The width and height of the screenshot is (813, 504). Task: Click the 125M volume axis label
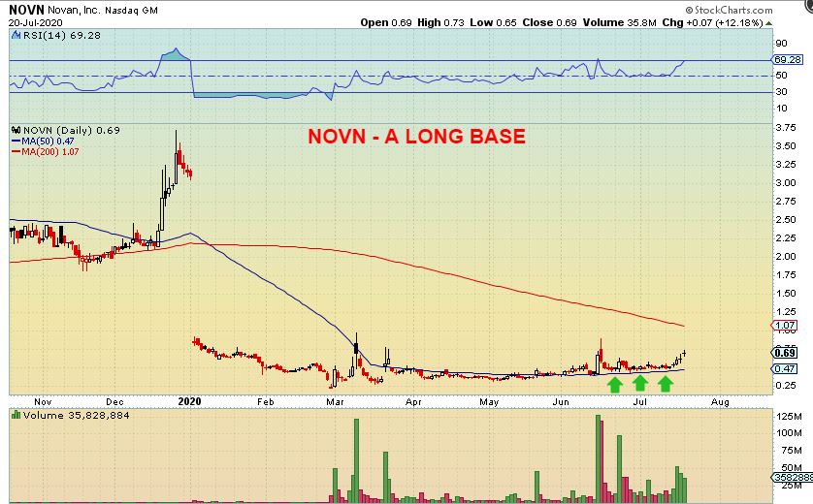[x=789, y=417]
